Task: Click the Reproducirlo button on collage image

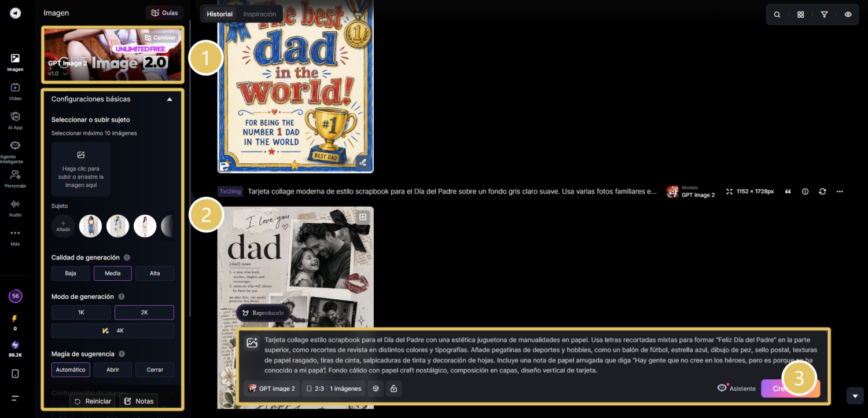Action: coord(264,313)
